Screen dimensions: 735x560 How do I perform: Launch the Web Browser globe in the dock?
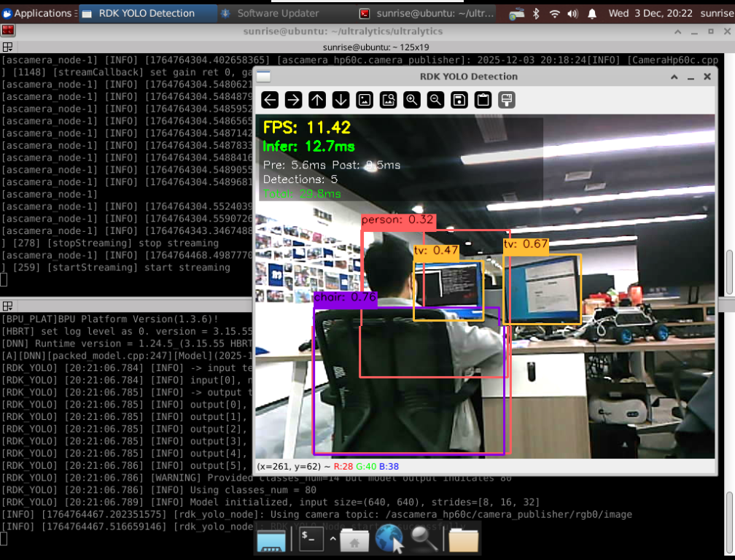point(389,539)
